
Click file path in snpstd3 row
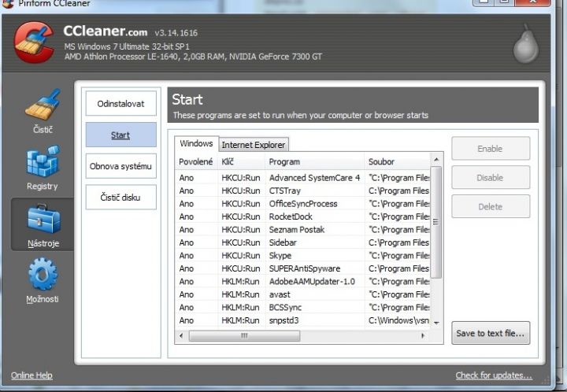click(x=398, y=321)
